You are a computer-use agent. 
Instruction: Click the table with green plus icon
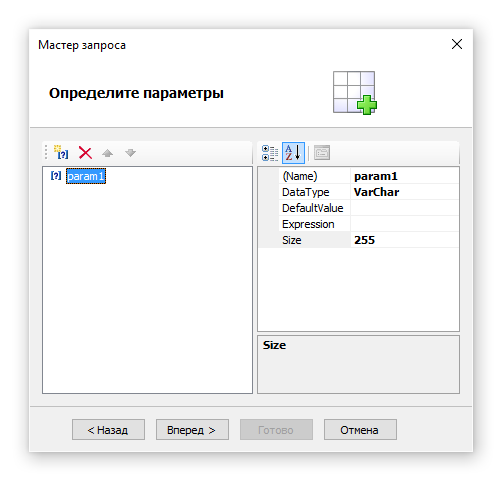pyautogui.click(x=355, y=93)
